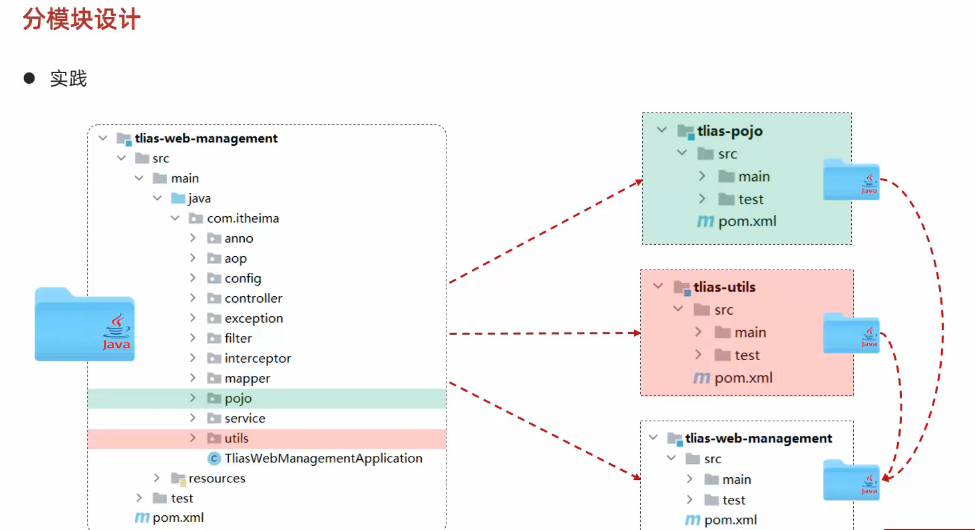Click the Java folder icon in tlias-pojo box
Viewport: 975px width, 530px height.
851,179
